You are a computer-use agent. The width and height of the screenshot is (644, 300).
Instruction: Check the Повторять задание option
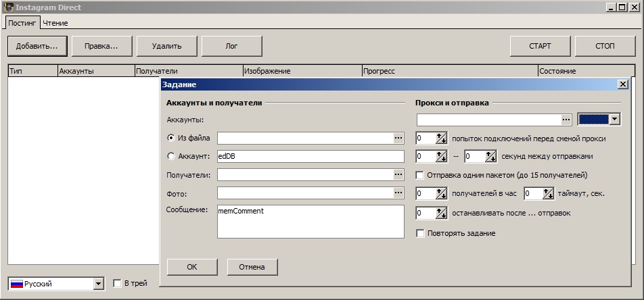421,233
